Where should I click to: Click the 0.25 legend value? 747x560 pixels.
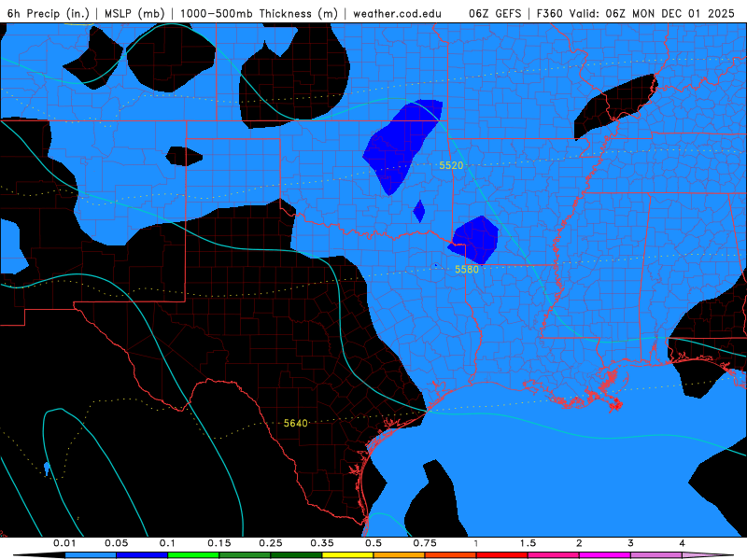tap(271, 543)
